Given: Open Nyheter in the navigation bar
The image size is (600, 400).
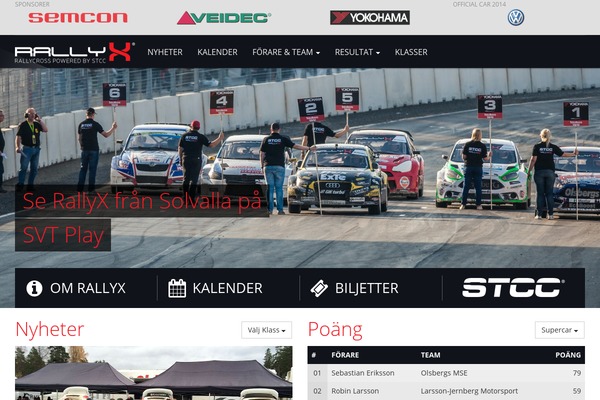Looking at the screenshot, I should coord(165,52).
